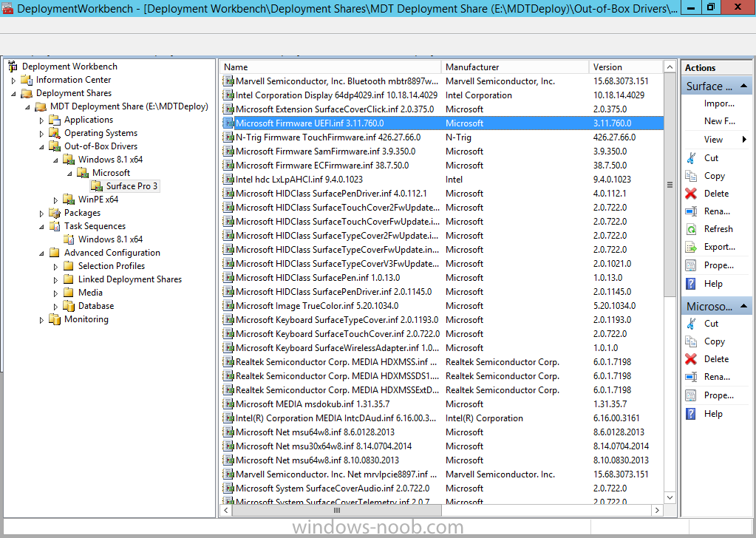The width and height of the screenshot is (756, 538).
Task: Click the red Delete X under Surface actions
Action: (x=691, y=194)
